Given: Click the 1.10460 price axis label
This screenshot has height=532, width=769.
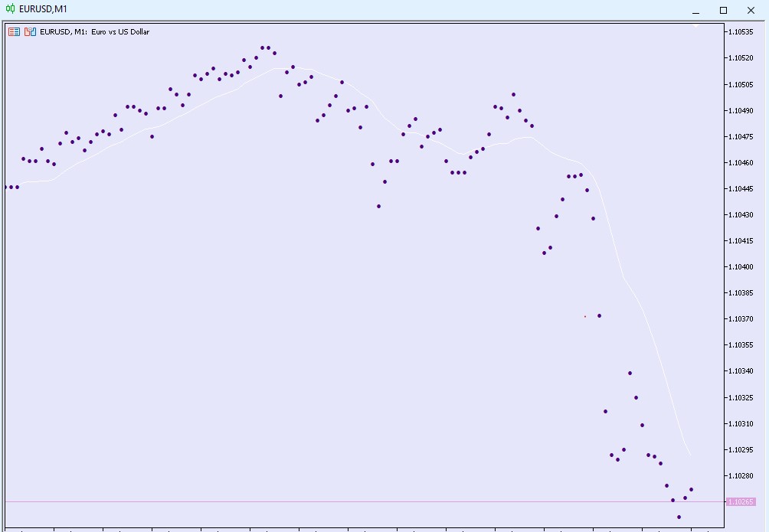Looking at the screenshot, I should (x=741, y=162).
